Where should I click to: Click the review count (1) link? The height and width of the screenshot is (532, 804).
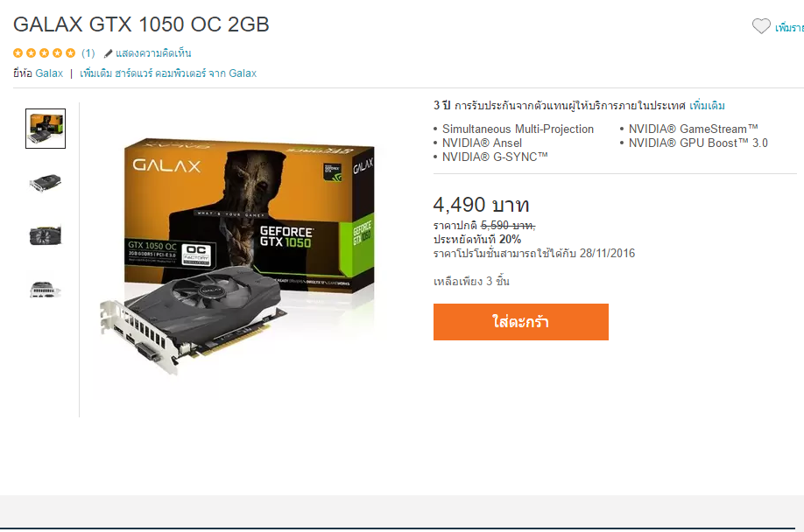[x=88, y=53]
